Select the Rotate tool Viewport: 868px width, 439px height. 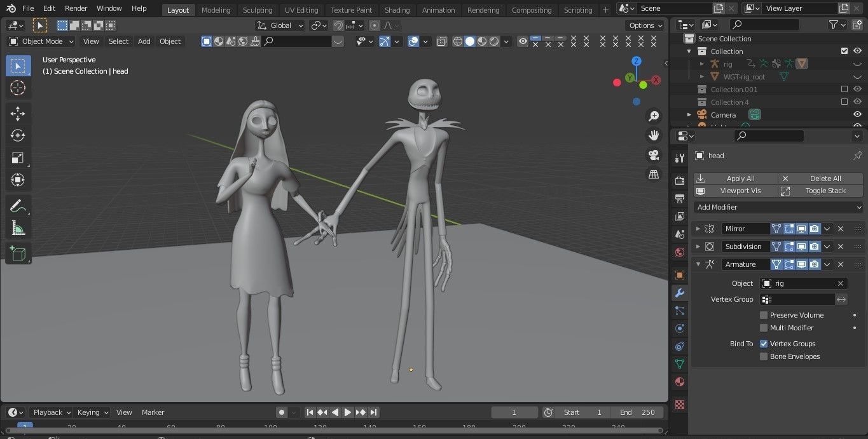(x=18, y=135)
